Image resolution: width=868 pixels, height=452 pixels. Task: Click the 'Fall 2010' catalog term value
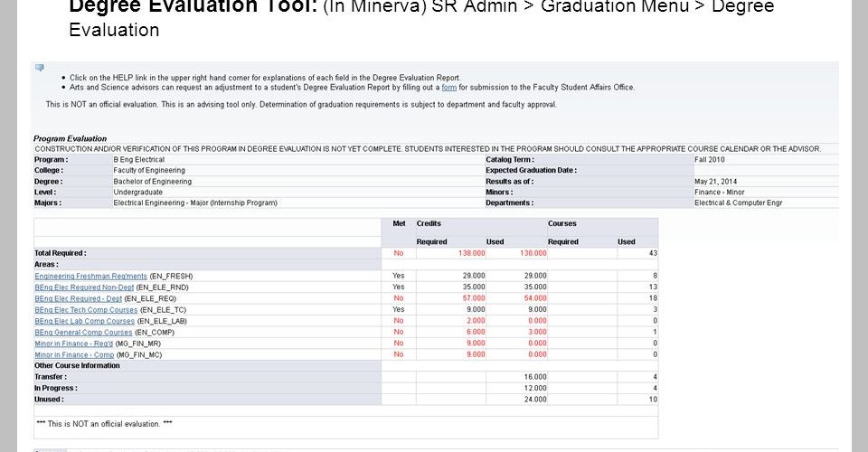(x=708, y=159)
